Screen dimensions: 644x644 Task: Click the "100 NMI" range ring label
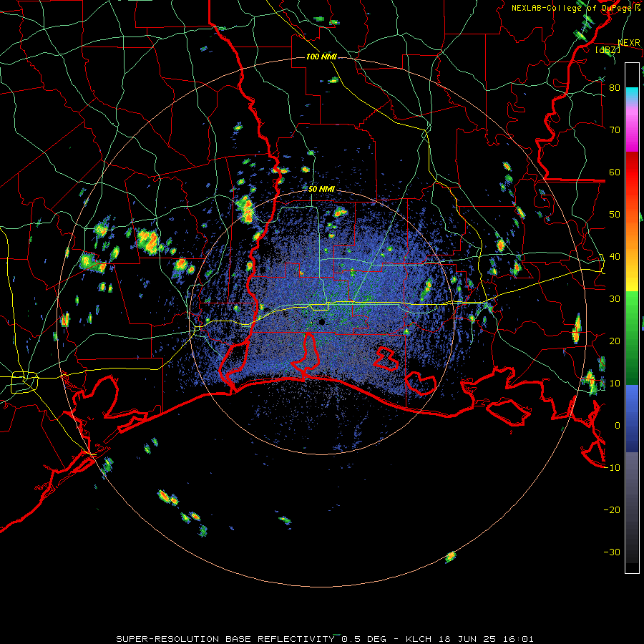coord(321,57)
